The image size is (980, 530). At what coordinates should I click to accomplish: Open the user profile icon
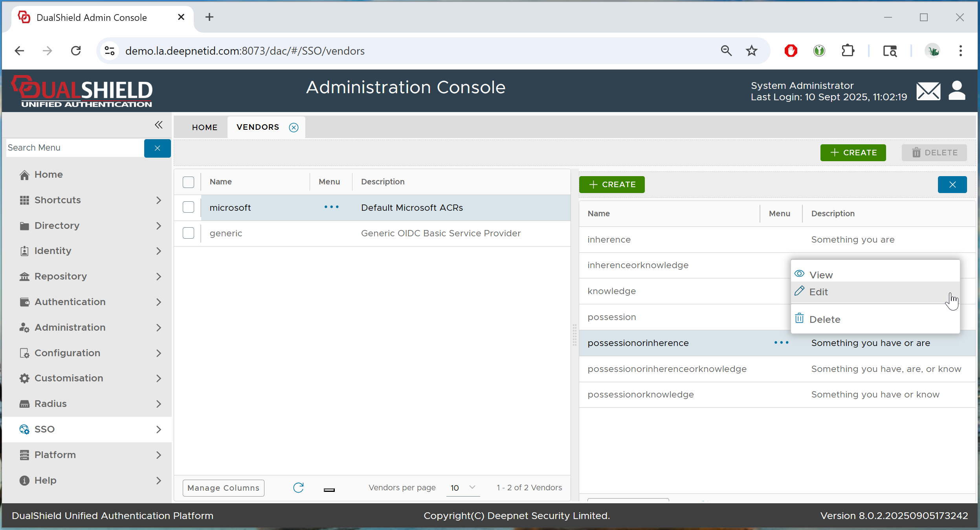[x=957, y=91]
